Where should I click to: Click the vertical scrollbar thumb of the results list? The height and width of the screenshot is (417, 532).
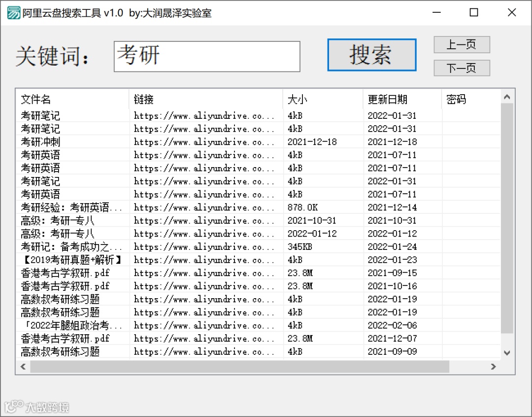(x=507, y=218)
